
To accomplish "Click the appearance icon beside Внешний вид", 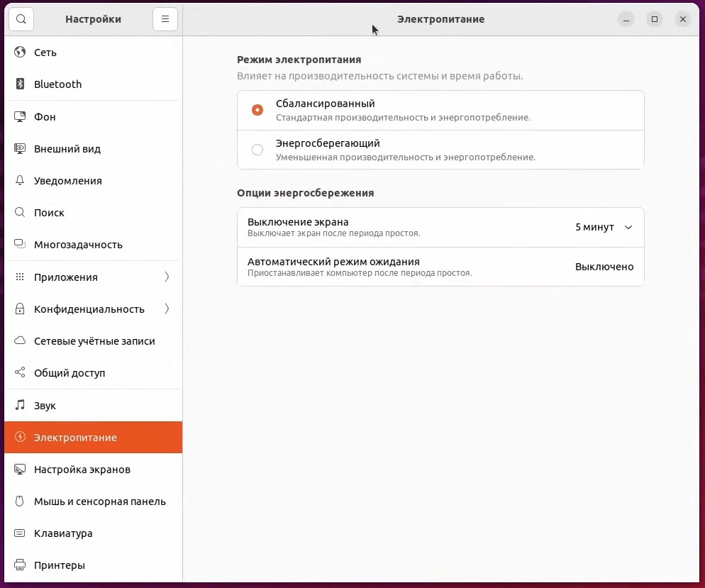I will tap(20, 148).
